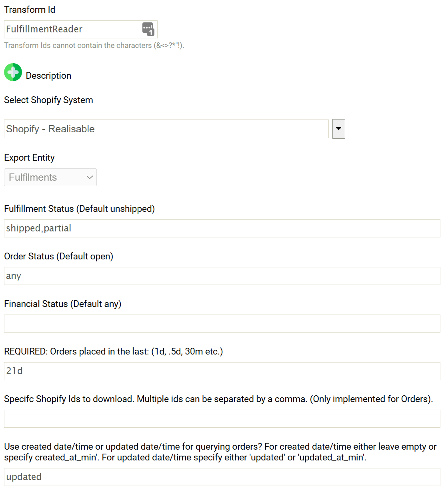Click the Transform Id label
448x502 pixels.
click(30, 10)
